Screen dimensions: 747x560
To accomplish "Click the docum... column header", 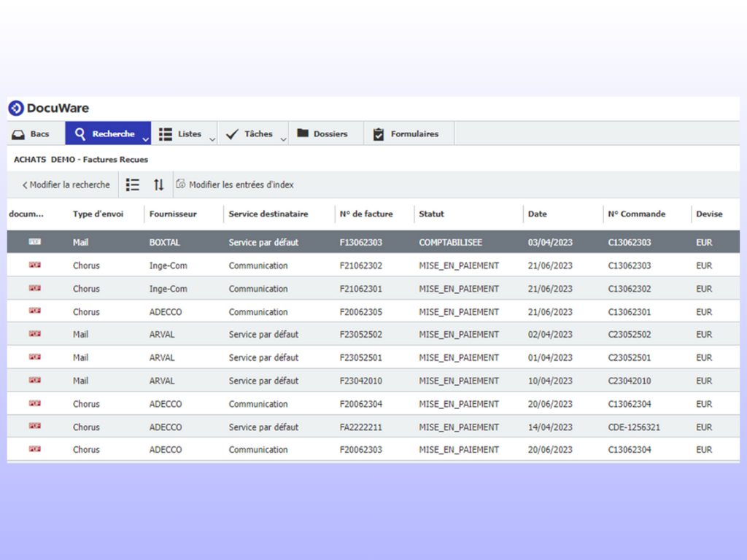I will pos(26,214).
